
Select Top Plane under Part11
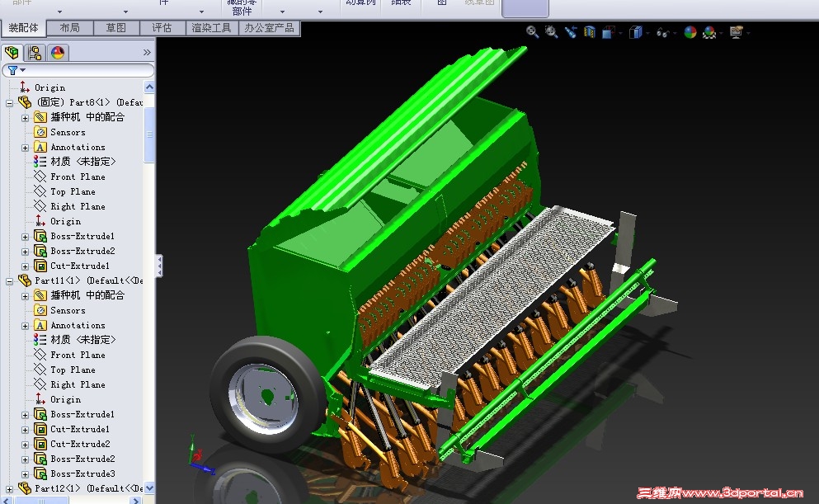(73, 370)
